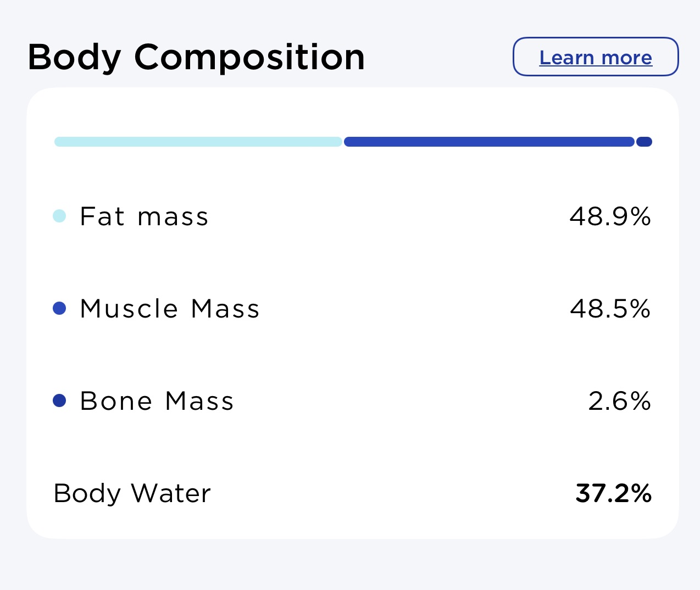The image size is (700, 590).
Task: Click the word "Water" in the last row
Action: 171,493
